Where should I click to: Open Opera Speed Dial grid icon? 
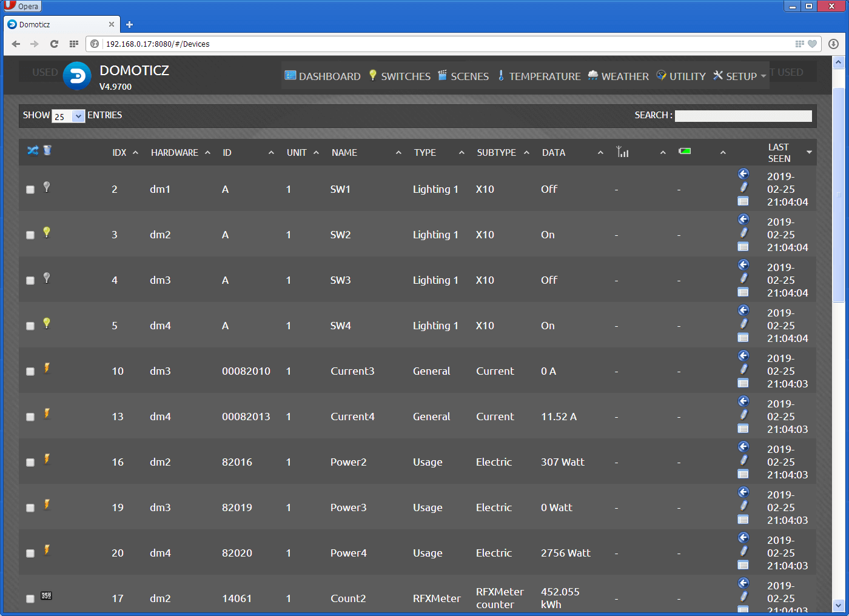74,44
